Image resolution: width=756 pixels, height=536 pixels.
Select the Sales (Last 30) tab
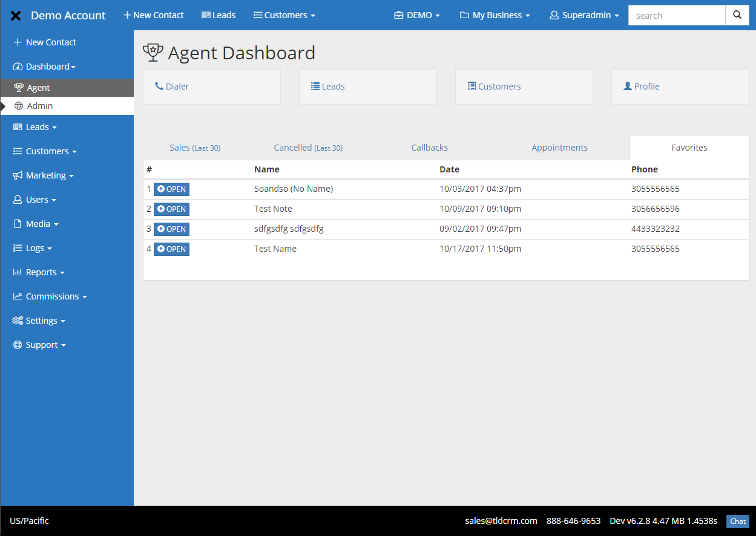pyautogui.click(x=194, y=147)
